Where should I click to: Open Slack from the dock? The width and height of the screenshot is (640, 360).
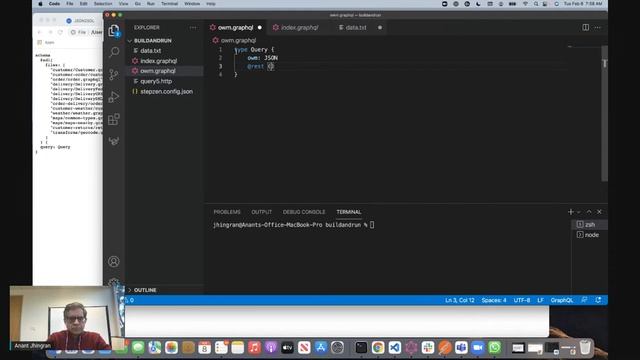428,347
